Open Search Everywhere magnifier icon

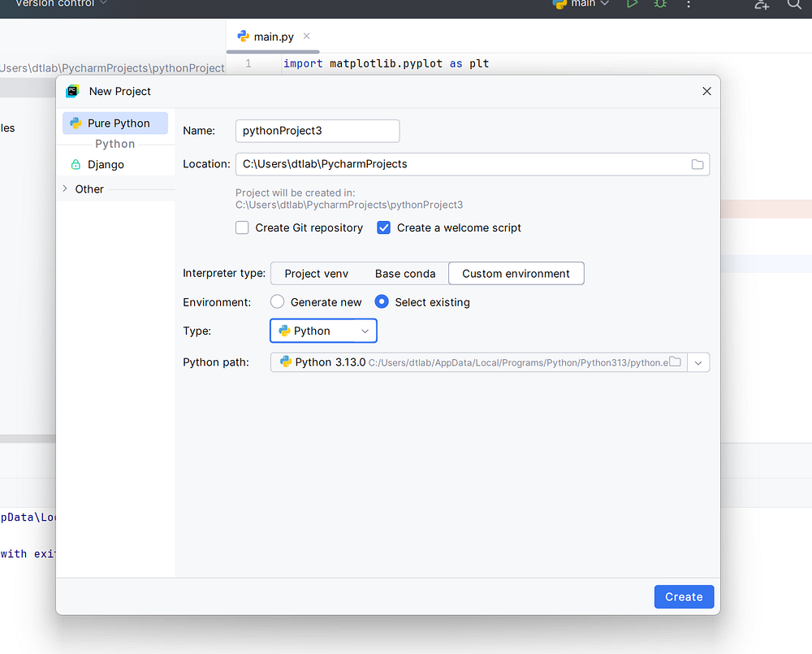click(x=795, y=3)
